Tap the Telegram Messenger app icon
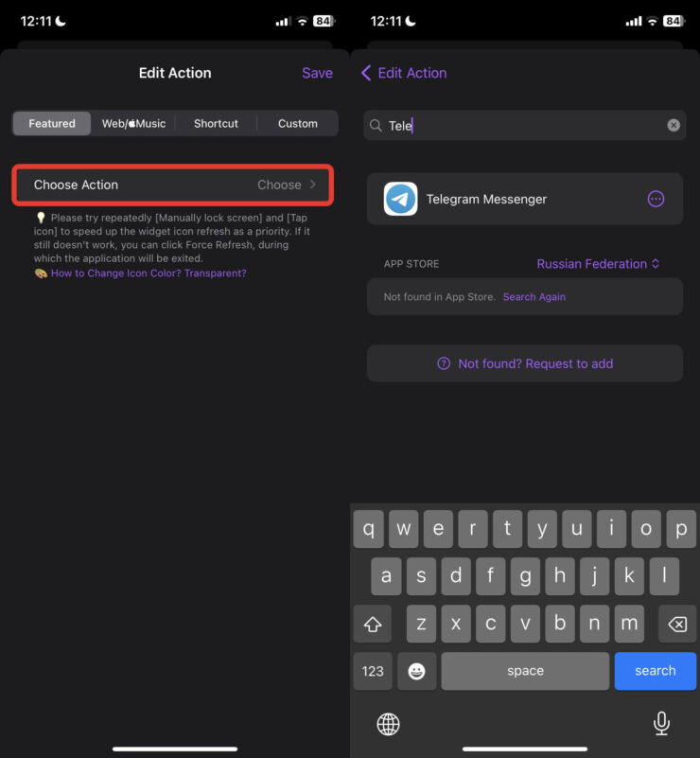 (401, 200)
